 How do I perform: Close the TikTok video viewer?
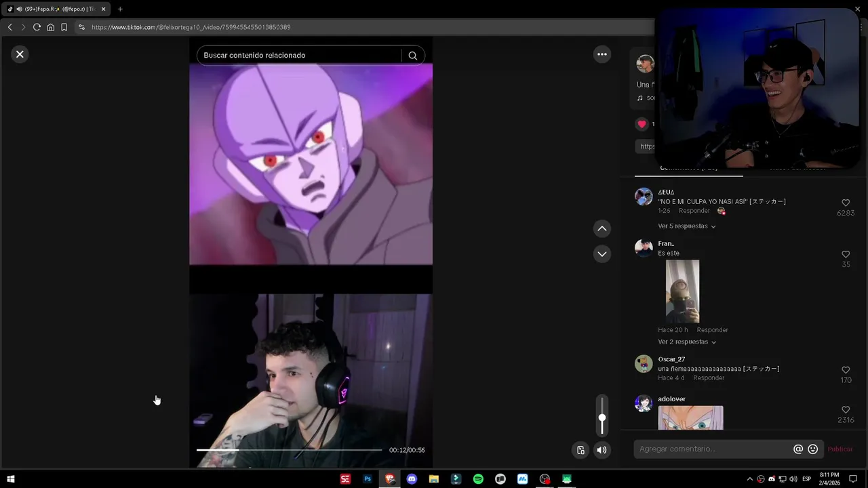(20, 54)
